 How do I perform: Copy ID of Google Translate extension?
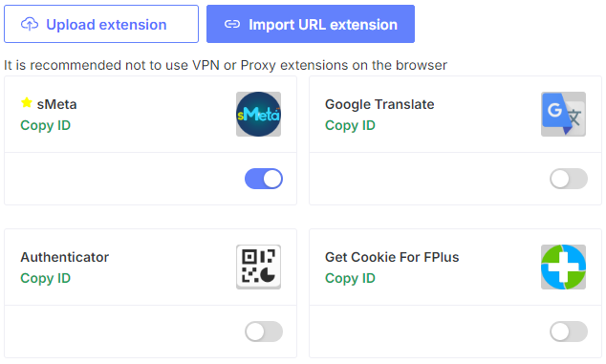(x=350, y=125)
